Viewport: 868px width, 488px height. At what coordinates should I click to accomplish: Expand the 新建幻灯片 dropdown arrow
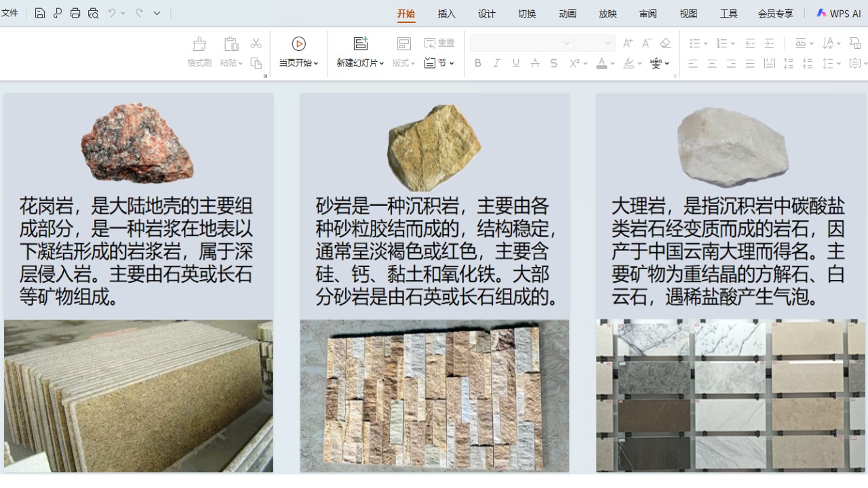[382, 64]
